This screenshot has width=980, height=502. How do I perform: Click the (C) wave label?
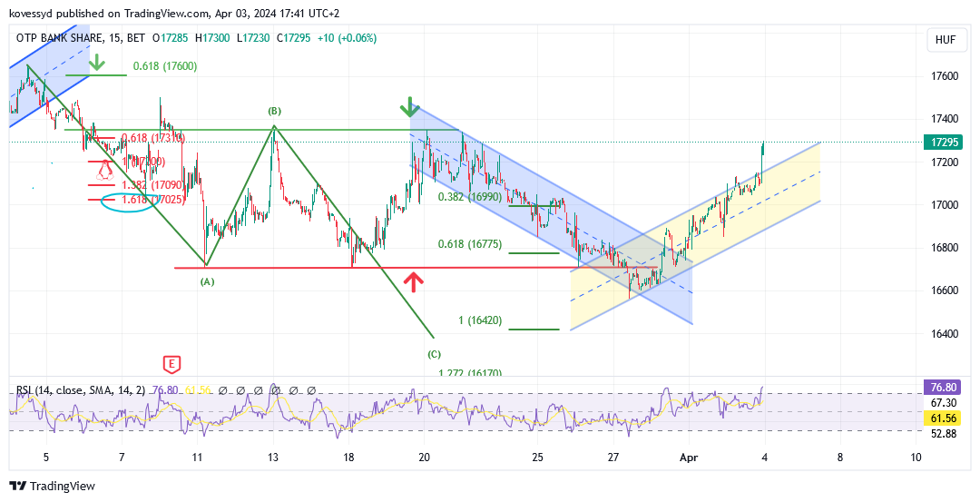434,354
